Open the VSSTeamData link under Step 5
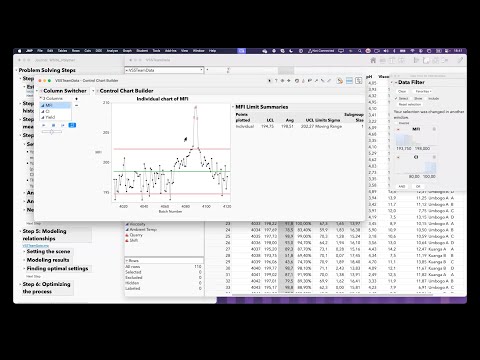Viewport: 480px width, 360px height. pos(36,246)
